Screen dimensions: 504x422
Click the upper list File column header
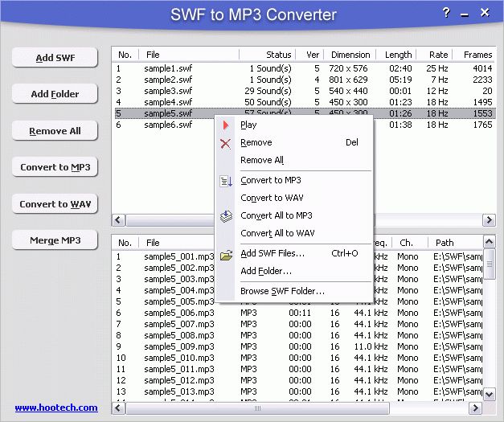tap(189, 55)
